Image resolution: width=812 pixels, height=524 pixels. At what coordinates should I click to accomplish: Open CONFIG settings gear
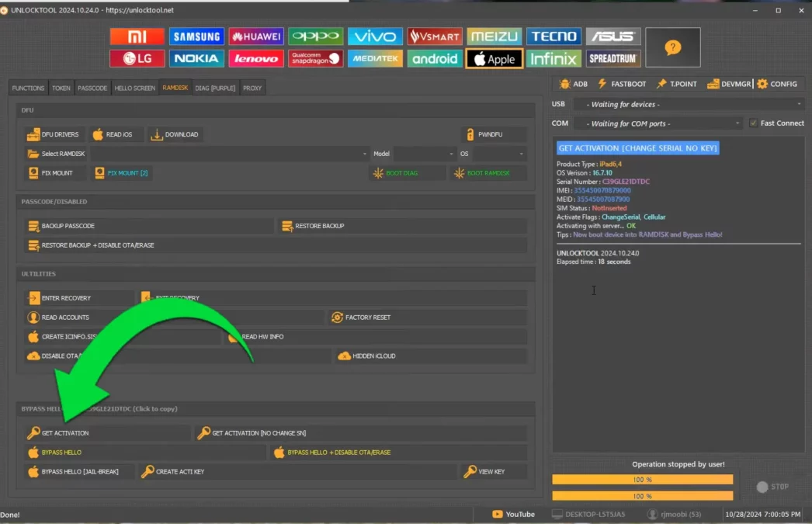click(x=777, y=84)
